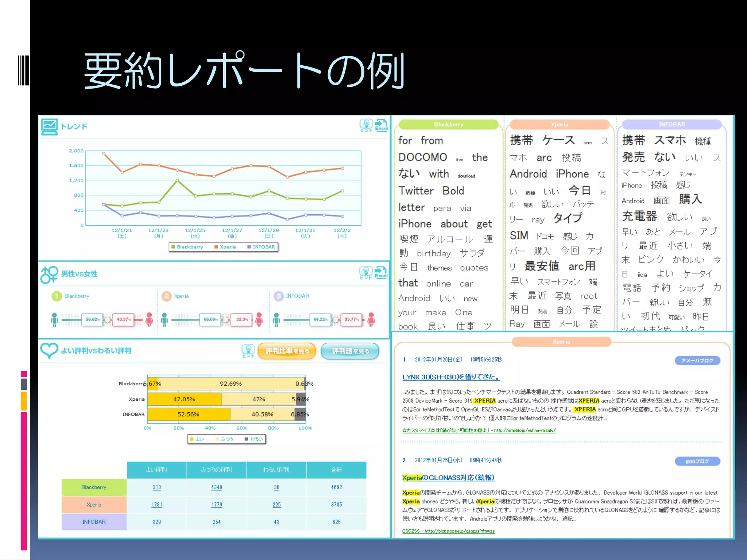The image size is (747, 560).
Task: Click the hint lightbulb icon in the Trend panel
Action: coord(366,125)
